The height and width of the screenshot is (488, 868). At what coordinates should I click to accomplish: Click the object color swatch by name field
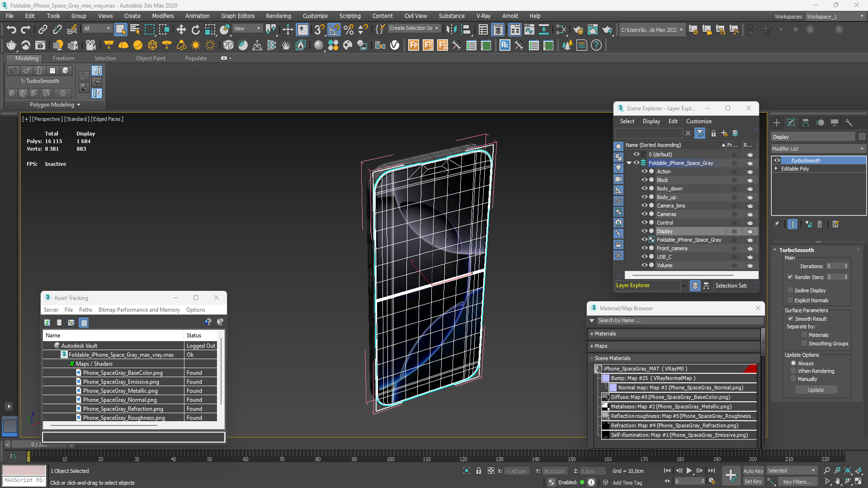click(x=862, y=137)
